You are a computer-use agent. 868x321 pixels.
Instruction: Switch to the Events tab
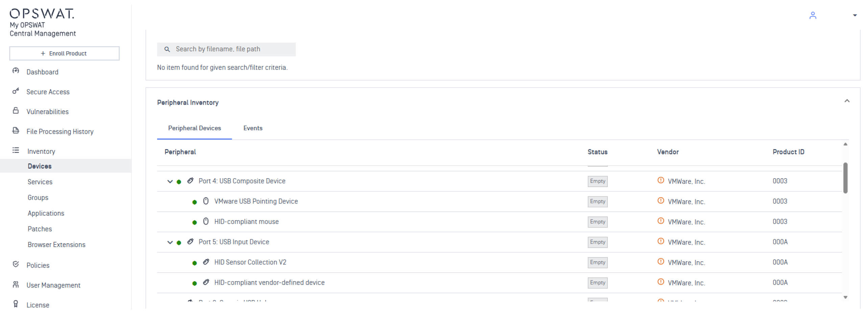click(x=252, y=128)
